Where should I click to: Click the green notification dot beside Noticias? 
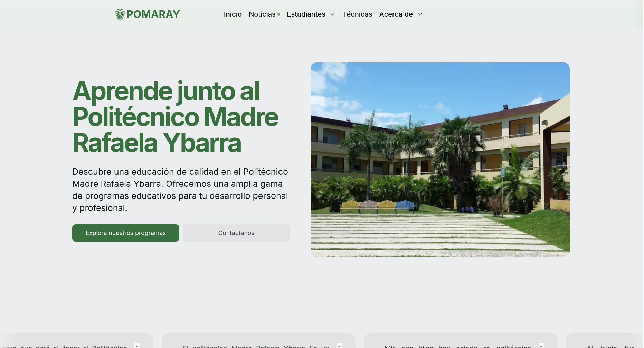tap(279, 14)
